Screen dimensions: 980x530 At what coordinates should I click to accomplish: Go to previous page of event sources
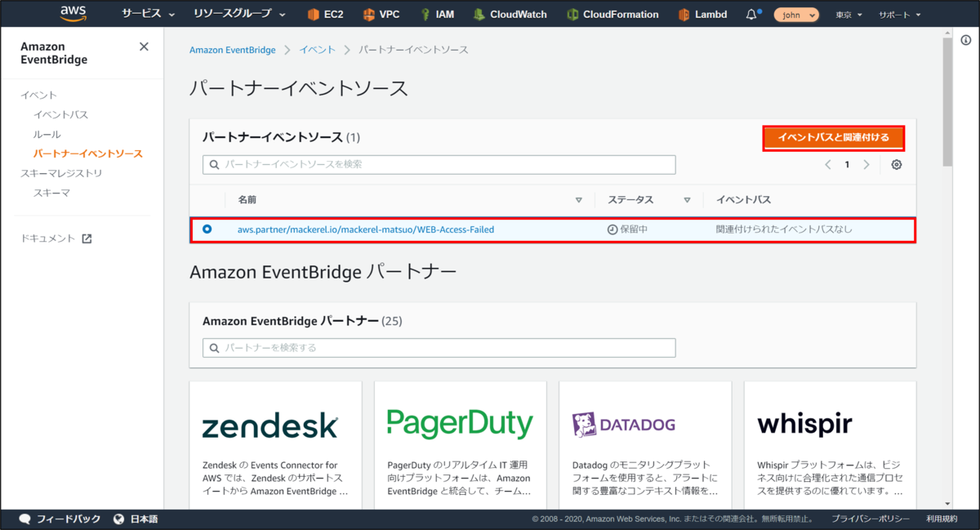click(x=827, y=164)
